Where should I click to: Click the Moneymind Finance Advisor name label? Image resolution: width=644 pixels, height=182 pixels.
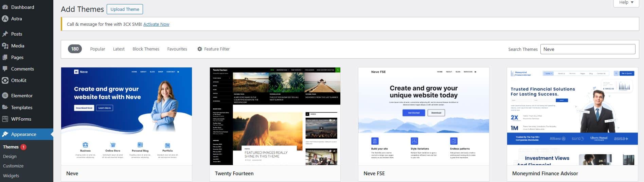click(545, 174)
